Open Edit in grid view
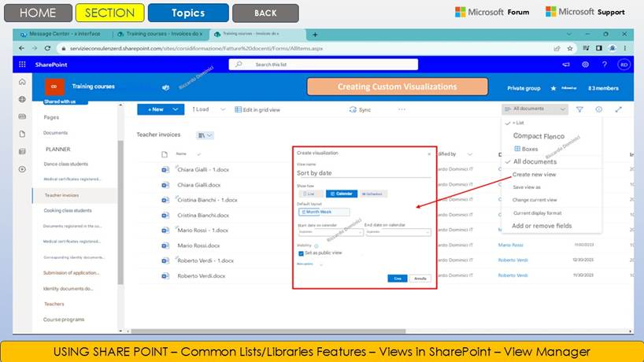644x362 pixels. 257,109
